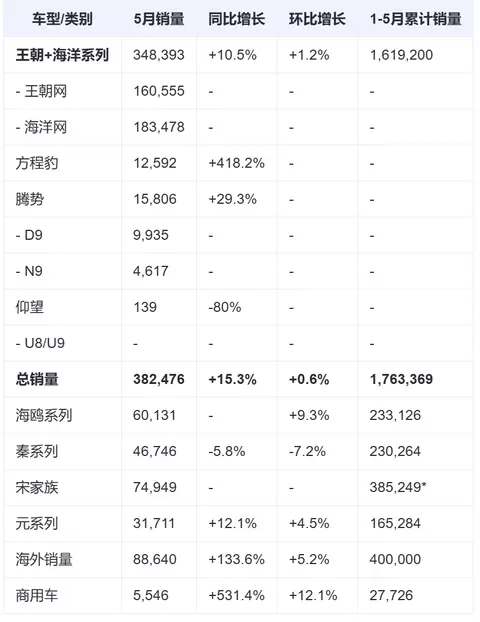Viewport: 480px width, 622px height.
Task: Select the 王朝+海洋系列 row label
Action: pyautogui.click(x=62, y=55)
